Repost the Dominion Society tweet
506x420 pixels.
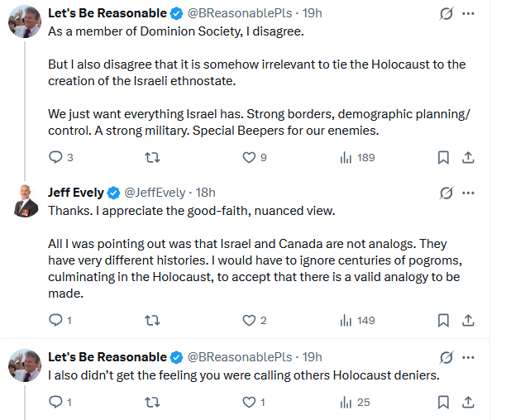coord(152,157)
